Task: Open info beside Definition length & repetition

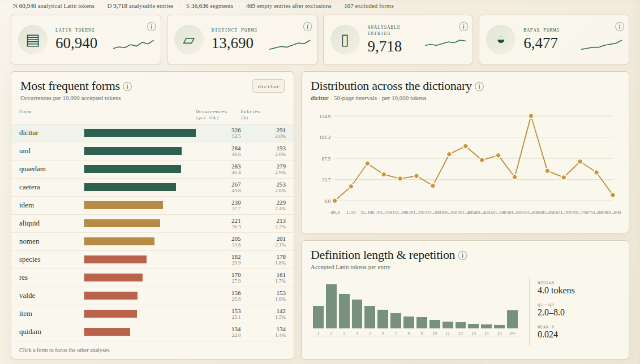Action: (x=462, y=255)
